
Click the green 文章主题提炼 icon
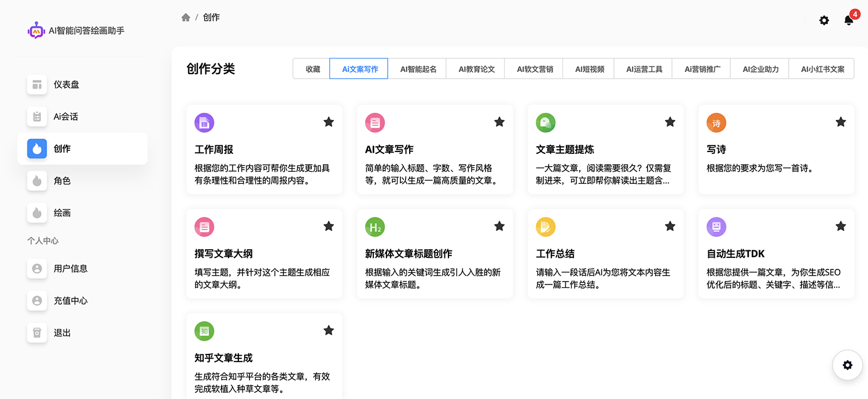(x=546, y=123)
